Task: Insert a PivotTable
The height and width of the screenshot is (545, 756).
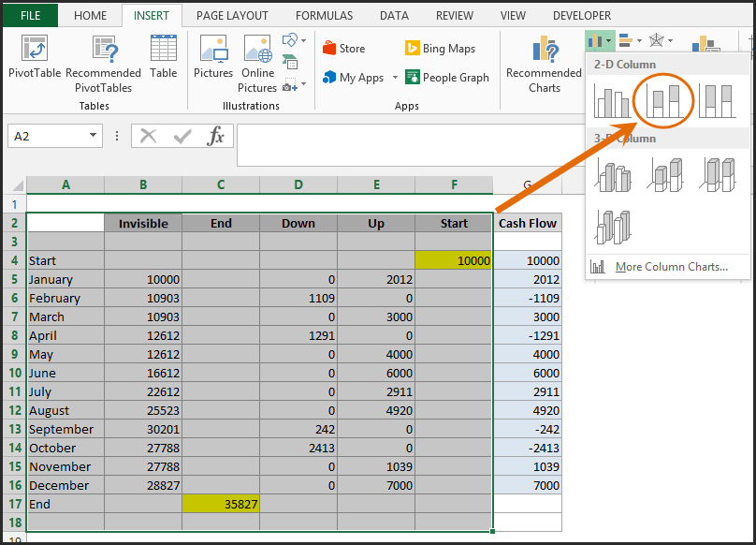Action: pos(35,56)
